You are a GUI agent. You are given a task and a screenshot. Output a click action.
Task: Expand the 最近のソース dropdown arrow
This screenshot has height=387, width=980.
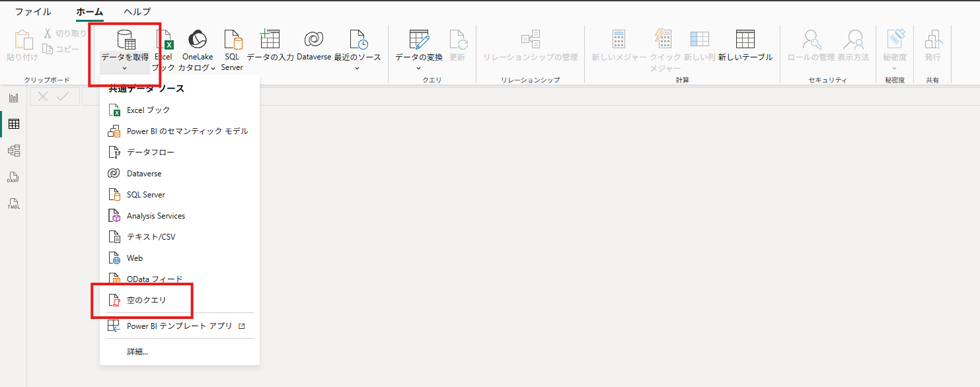coord(358,68)
